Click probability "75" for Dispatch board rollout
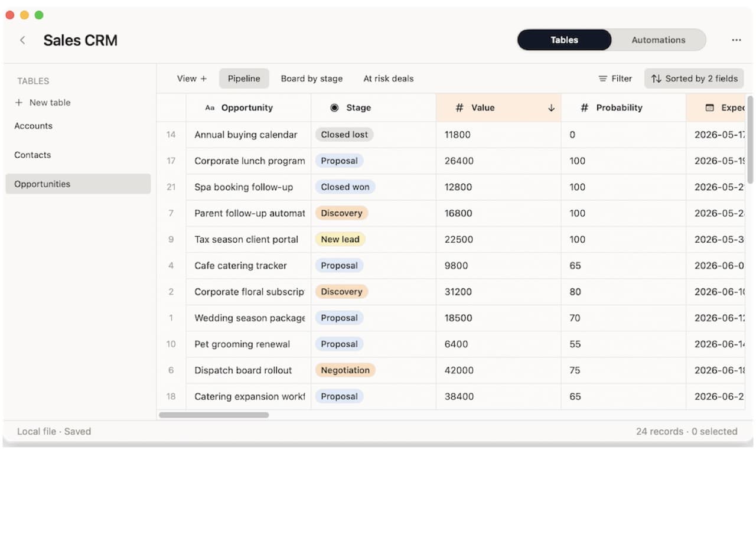The width and height of the screenshot is (756, 551). [624, 370]
